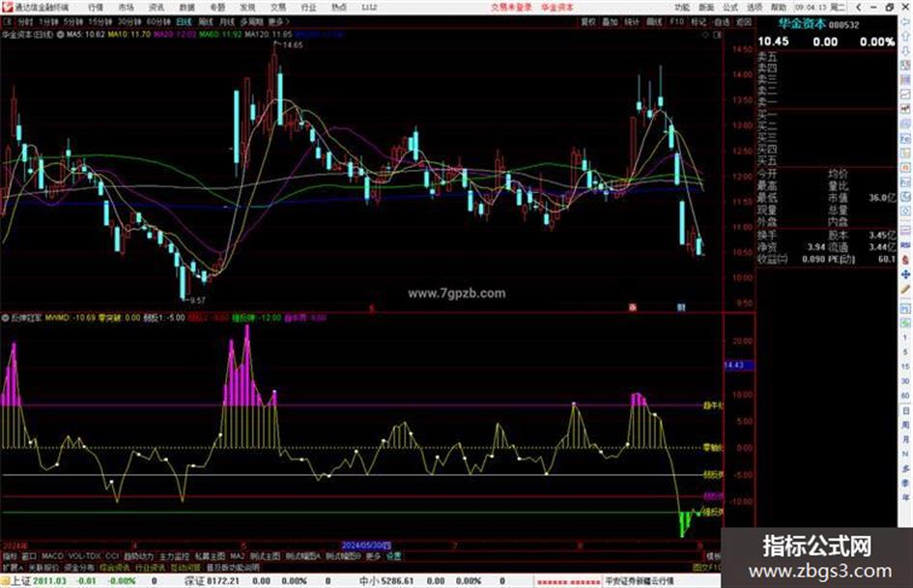Open the 功能 menu
The image size is (913, 588).
click(x=682, y=8)
